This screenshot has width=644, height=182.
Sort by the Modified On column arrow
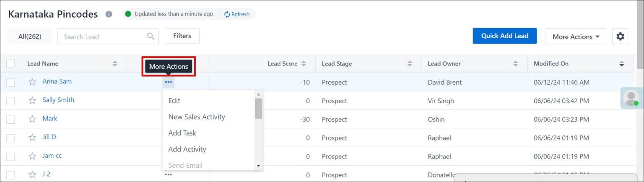coord(621,64)
